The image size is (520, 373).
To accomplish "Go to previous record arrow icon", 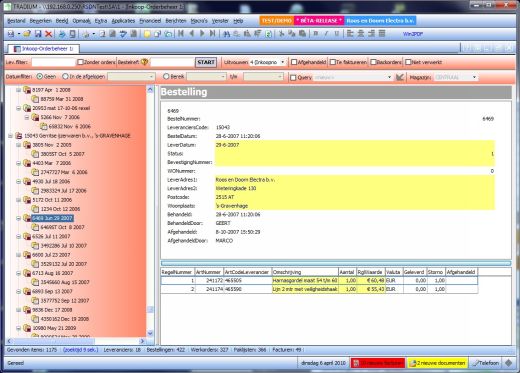I will pos(192,34).
